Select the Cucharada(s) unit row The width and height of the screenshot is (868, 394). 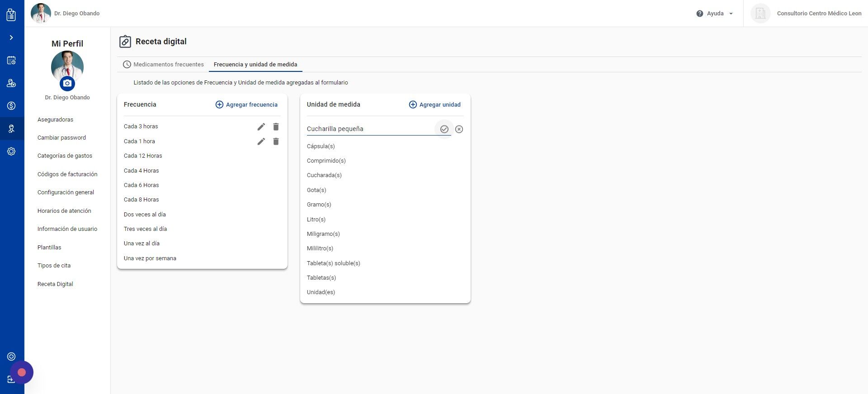pyautogui.click(x=385, y=175)
